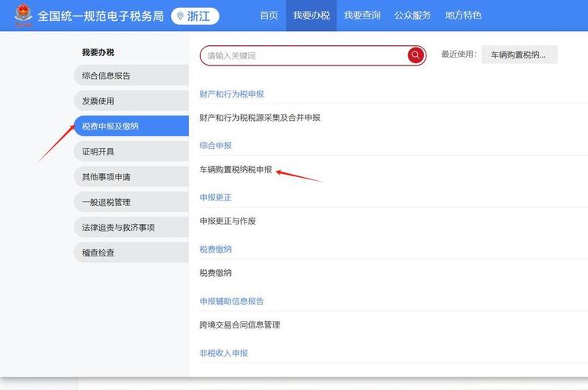This screenshot has width=588, height=390.
Task: Select 其他事项申请 in the sidebar
Action: pos(131,177)
